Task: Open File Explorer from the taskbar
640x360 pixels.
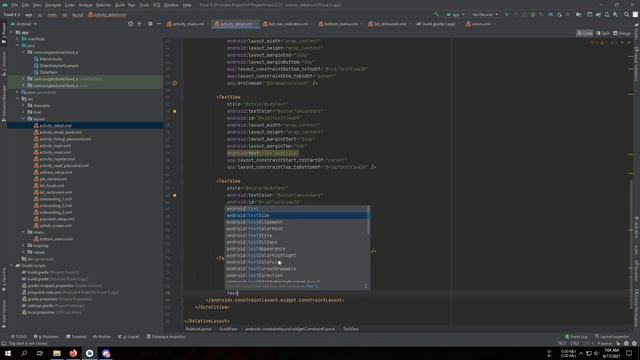Action: click(x=57, y=353)
